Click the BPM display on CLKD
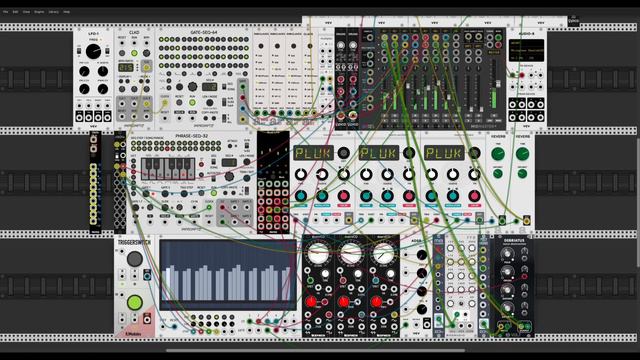This screenshot has height=360, width=640. pos(126,67)
